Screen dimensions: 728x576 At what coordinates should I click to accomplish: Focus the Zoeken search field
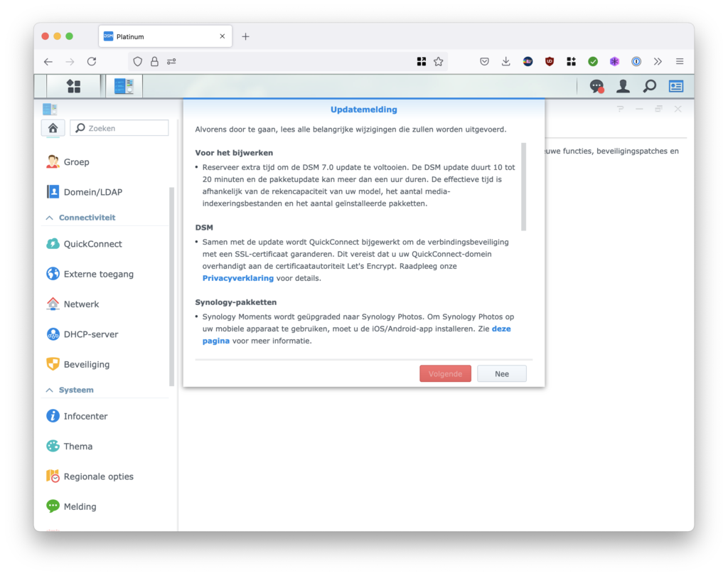pyautogui.click(x=119, y=128)
